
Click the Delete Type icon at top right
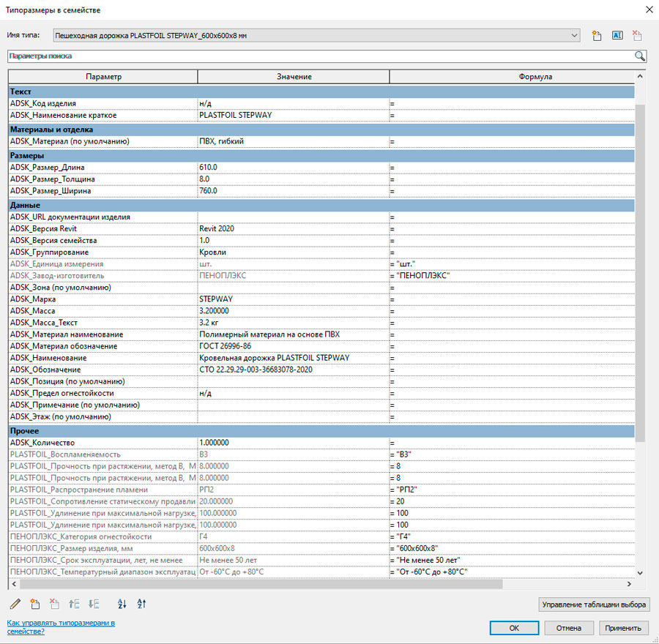(x=637, y=36)
